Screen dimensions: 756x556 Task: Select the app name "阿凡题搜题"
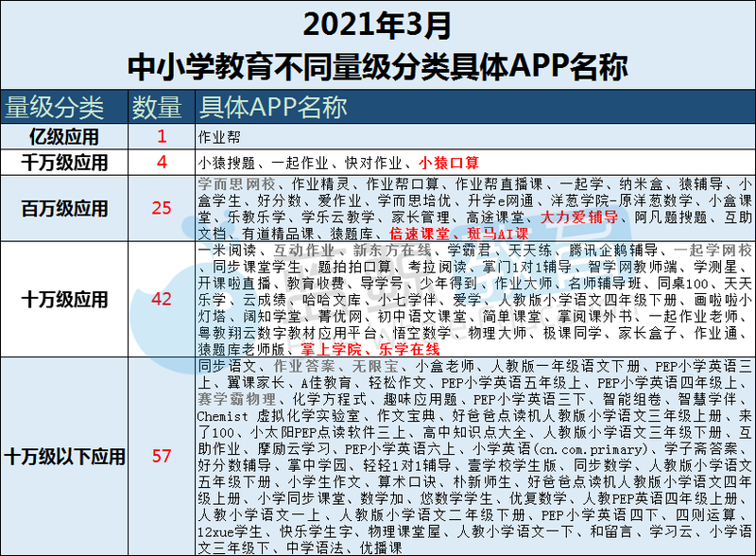point(671,217)
